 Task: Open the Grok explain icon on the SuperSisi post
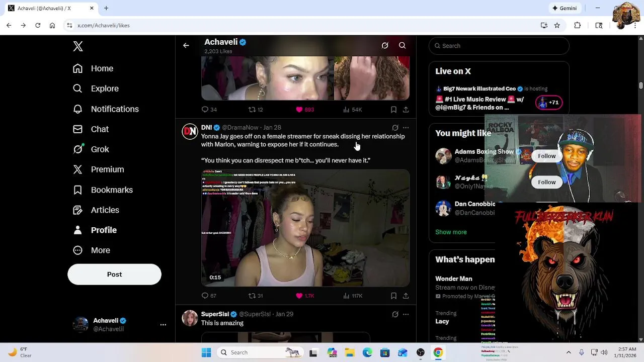pyautogui.click(x=395, y=314)
